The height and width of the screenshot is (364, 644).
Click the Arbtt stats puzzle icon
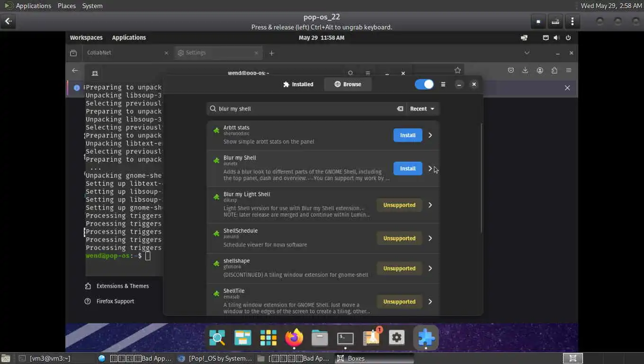(216, 131)
